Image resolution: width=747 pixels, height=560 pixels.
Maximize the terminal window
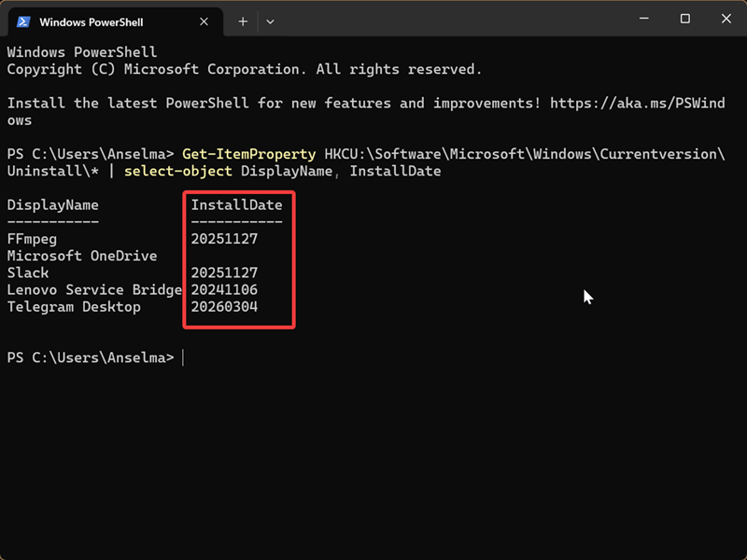pos(684,19)
